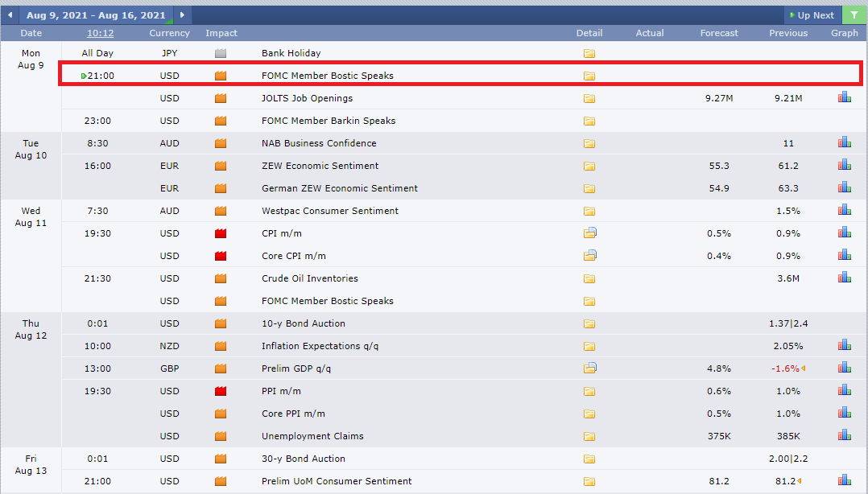Click the 10:12 time link in header
The height and width of the screenshot is (494, 868).
[x=100, y=33]
